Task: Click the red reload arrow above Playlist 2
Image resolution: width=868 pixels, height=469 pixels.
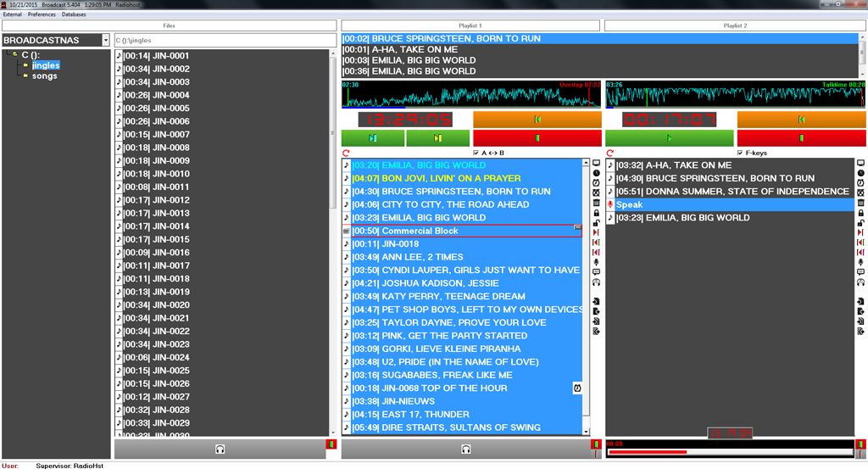Action: pos(610,153)
